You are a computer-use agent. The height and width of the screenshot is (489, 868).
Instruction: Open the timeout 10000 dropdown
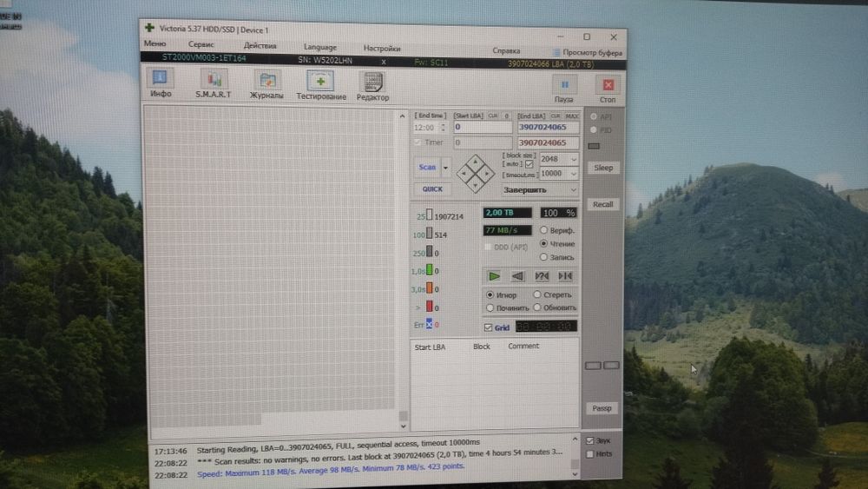click(x=574, y=174)
